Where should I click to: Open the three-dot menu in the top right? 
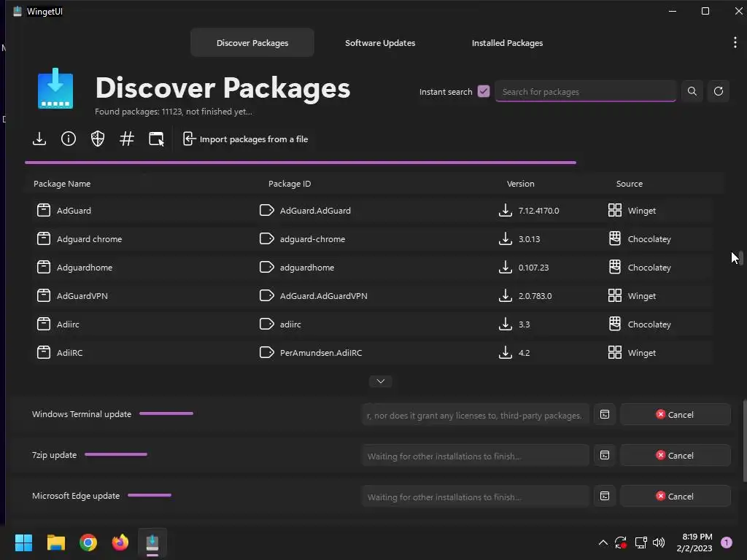(x=735, y=42)
